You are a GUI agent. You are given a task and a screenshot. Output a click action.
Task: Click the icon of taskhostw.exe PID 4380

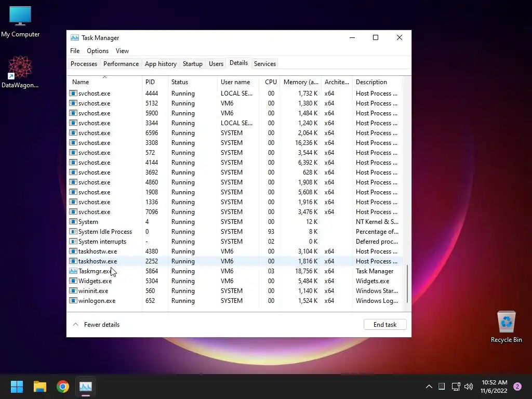73,251
